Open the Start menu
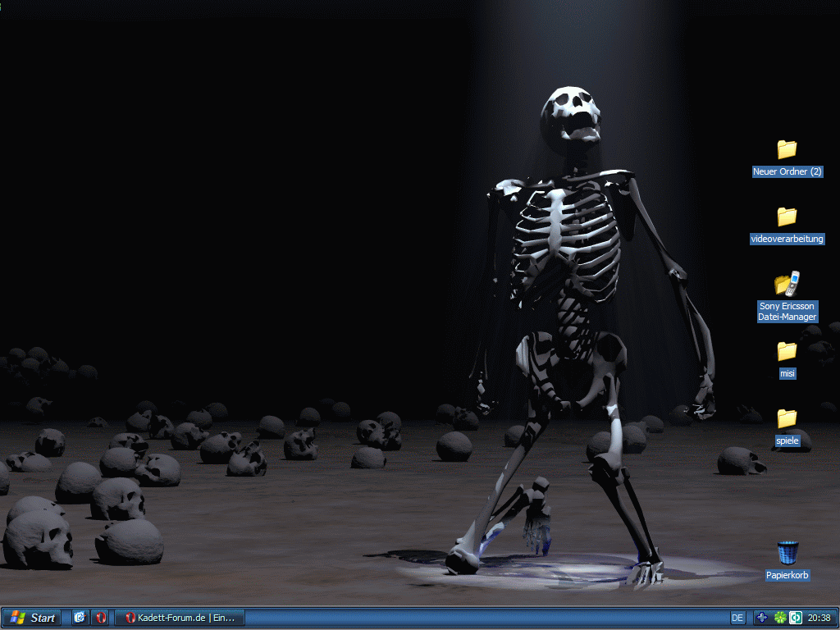This screenshot has height=630, width=840. tap(33, 618)
